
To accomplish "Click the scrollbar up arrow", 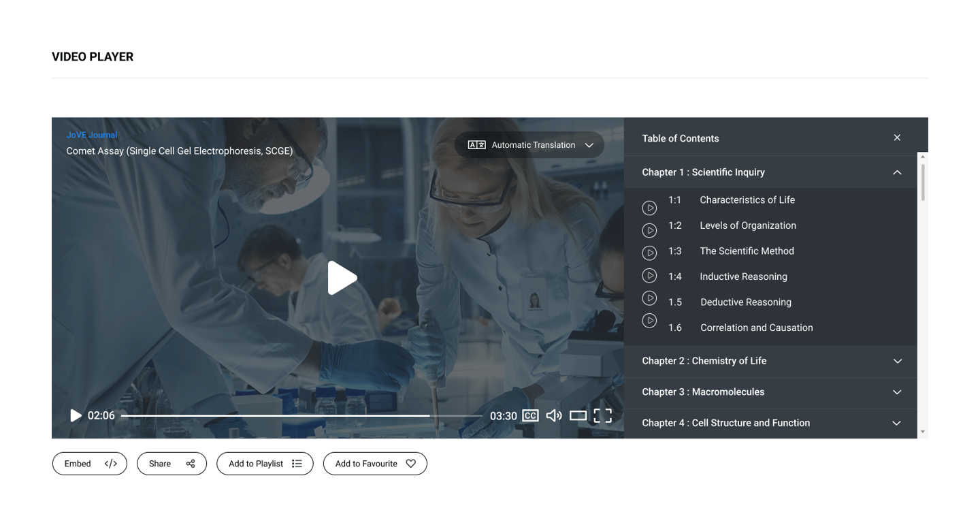I will tap(923, 157).
